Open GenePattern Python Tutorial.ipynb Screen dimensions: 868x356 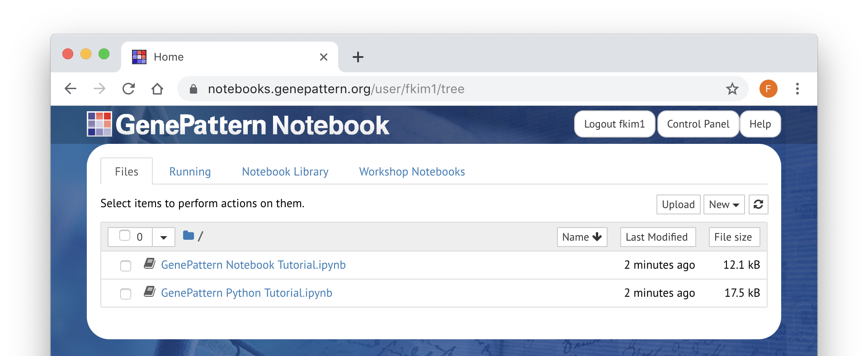(246, 293)
